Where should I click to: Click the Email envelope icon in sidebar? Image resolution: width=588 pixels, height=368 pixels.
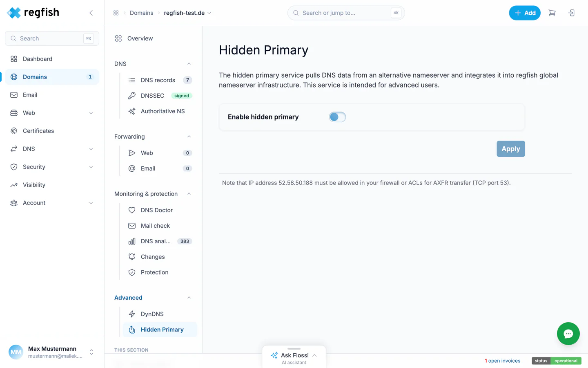click(14, 95)
